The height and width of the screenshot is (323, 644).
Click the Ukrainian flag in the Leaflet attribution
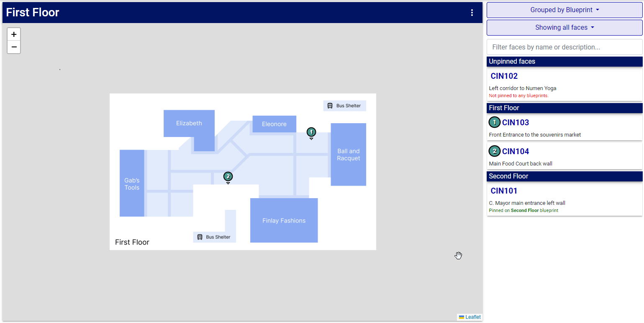coord(461,317)
